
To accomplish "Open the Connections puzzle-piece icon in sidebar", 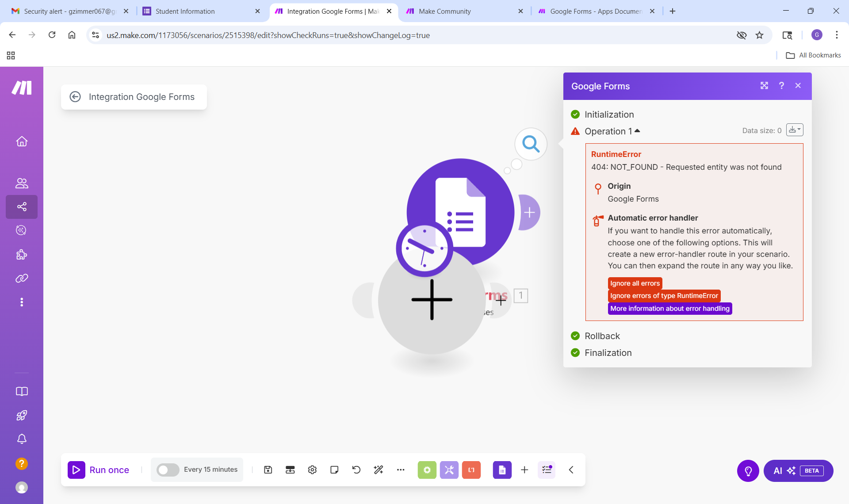I will coord(22,254).
